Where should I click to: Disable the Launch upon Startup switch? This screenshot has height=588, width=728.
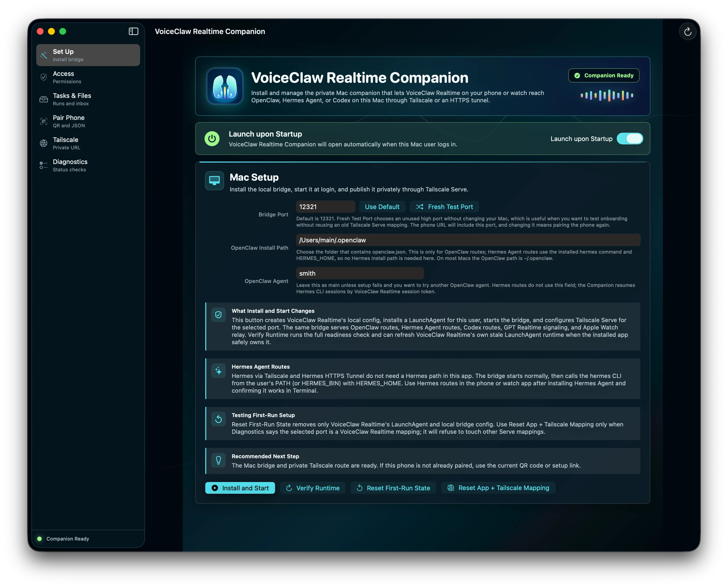click(x=630, y=139)
